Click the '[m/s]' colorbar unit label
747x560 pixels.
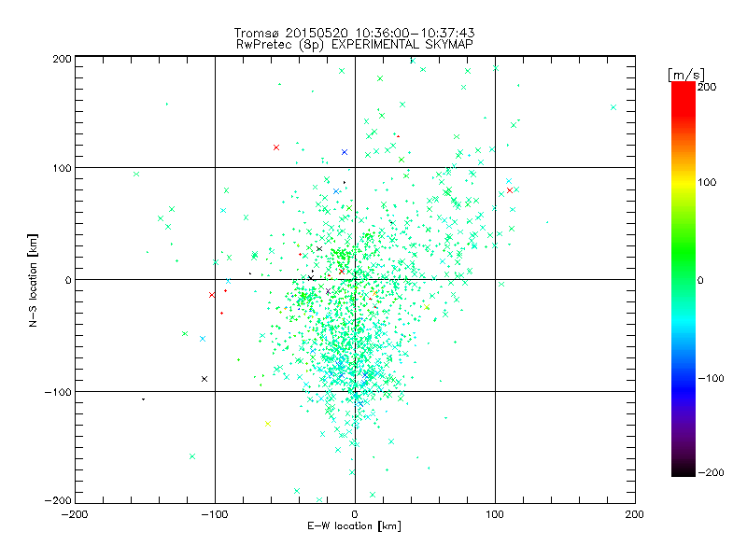pos(686,75)
